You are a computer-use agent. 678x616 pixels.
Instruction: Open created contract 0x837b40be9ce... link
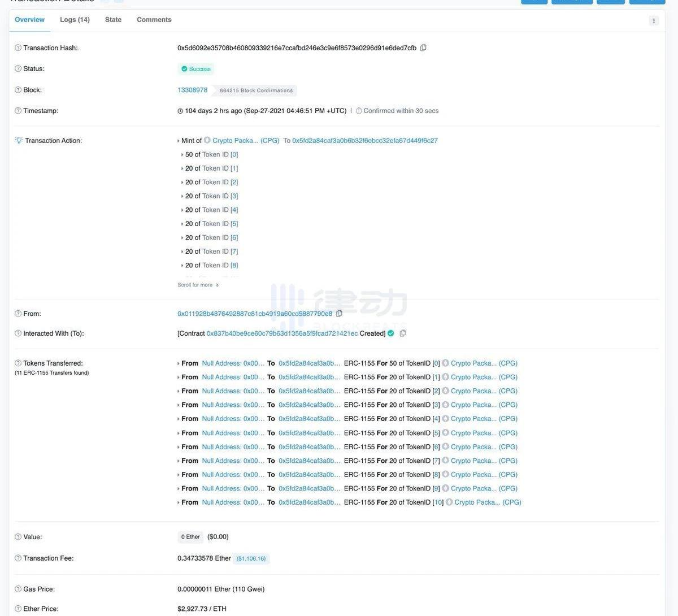[282, 333]
